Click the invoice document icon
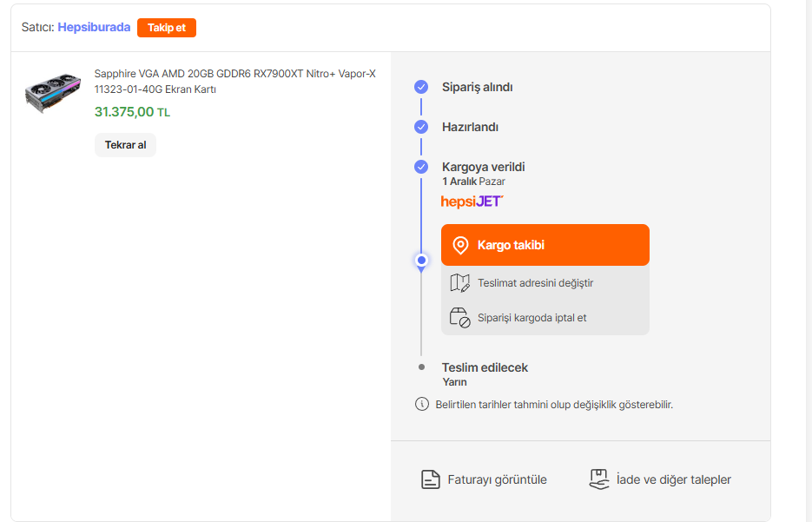 pyautogui.click(x=430, y=479)
